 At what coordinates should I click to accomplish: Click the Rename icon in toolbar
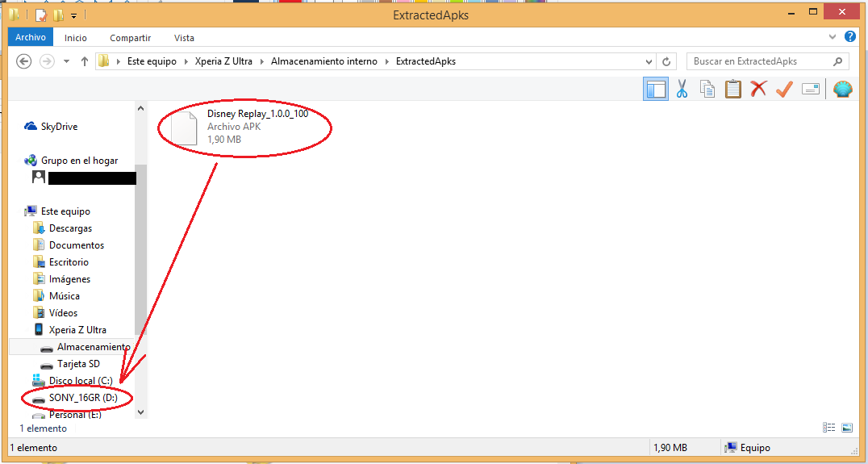point(811,89)
